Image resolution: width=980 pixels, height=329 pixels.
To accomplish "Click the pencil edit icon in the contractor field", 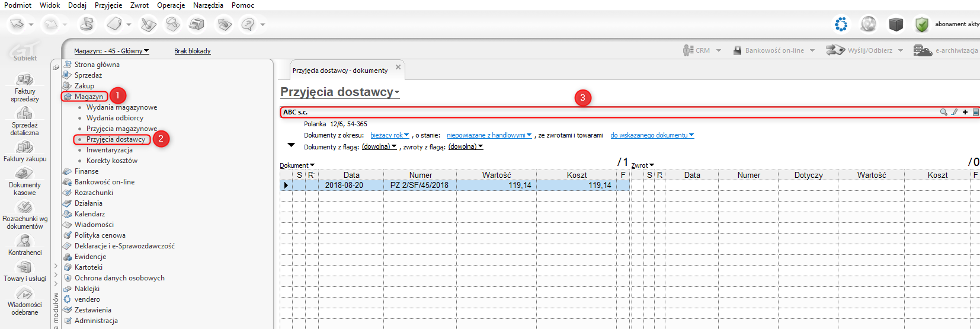I will point(955,112).
